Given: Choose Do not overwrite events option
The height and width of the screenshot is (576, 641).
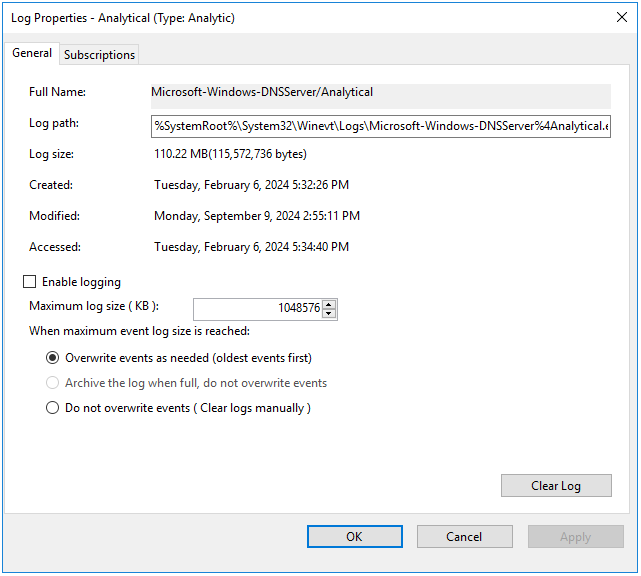Looking at the screenshot, I should tap(53, 408).
